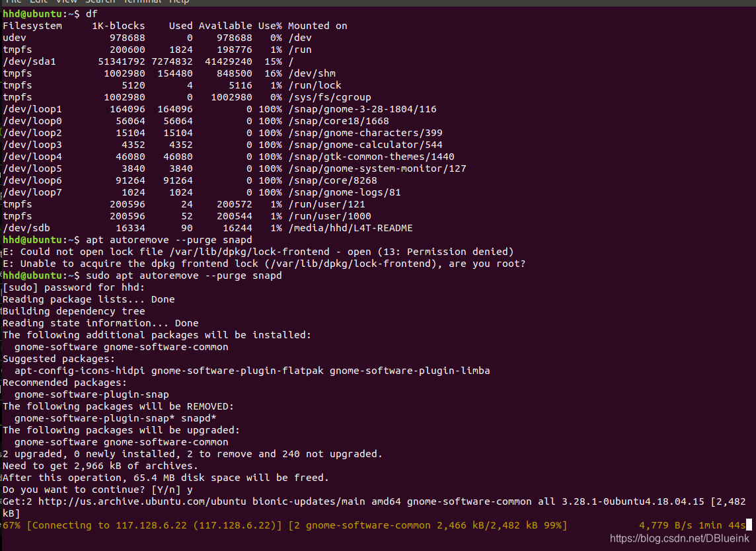Click the "/snap/gtk-common-themes/1440" mount path
Screen dimensions: 756x551
pos(371,157)
